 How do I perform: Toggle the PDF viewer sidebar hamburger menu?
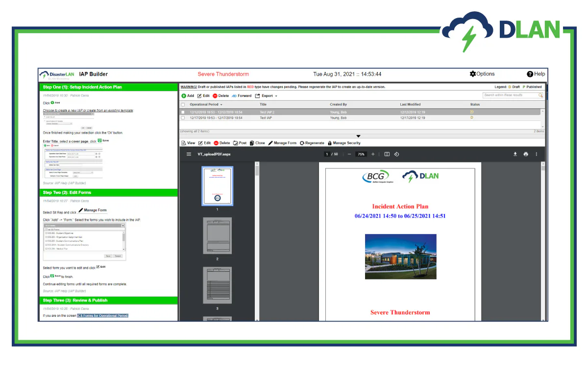click(x=189, y=154)
